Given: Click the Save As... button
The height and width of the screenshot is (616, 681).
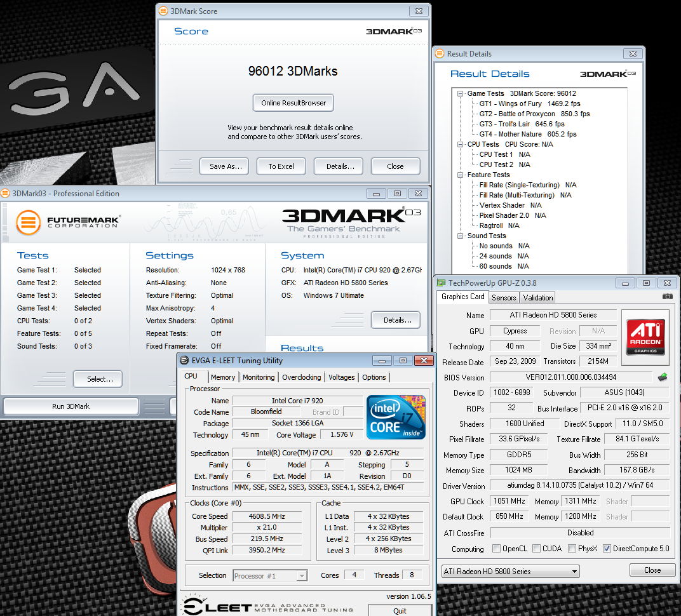Looking at the screenshot, I should tap(224, 166).
